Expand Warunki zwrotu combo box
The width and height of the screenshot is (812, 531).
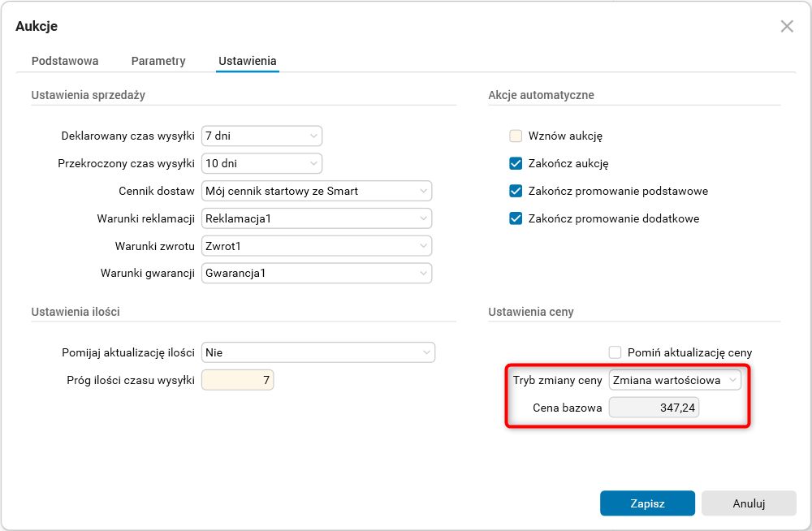click(x=317, y=246)
